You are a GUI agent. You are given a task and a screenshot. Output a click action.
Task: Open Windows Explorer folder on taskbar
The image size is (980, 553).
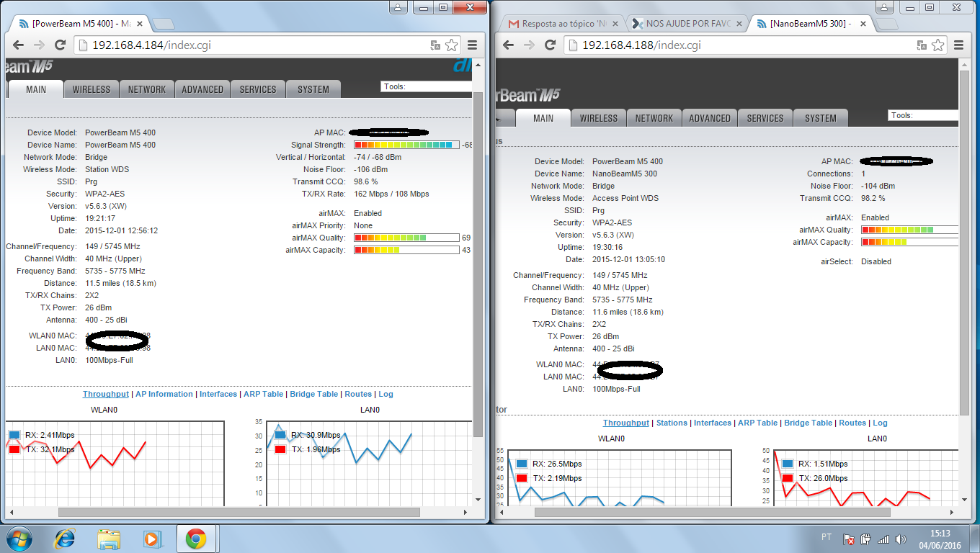pyautogui.click(x=109, y=539)
